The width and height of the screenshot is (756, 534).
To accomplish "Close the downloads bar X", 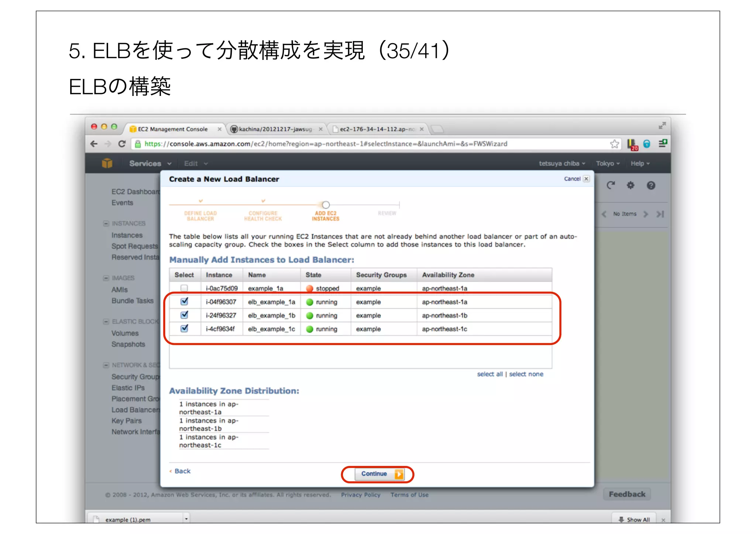I will coord(663,520).
